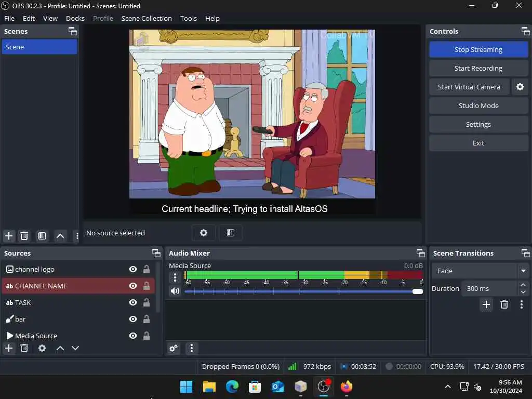Hide the TASK source
The height and width of the screenshot is (399, 532).
133,302
